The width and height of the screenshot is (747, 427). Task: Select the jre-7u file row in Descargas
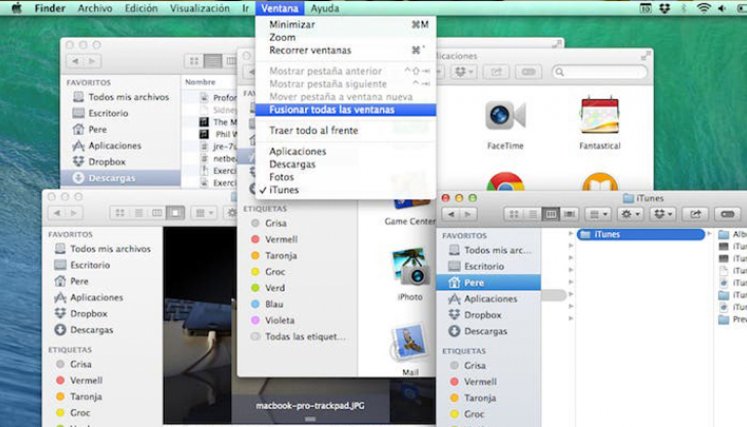218,146
